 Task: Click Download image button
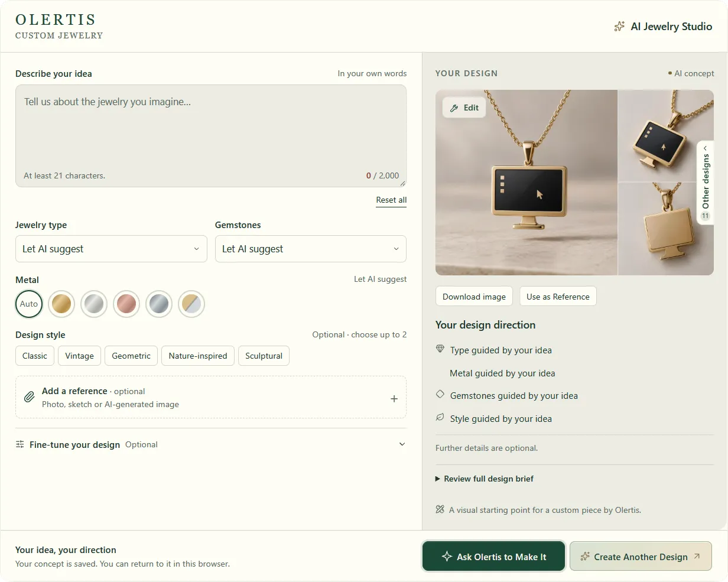(474, 297)
